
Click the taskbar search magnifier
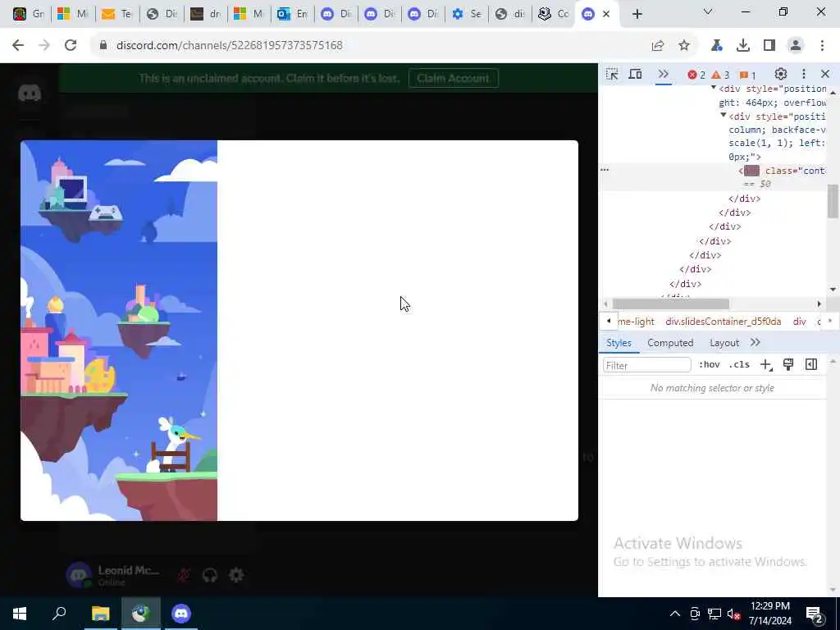(x=59, y=614)
